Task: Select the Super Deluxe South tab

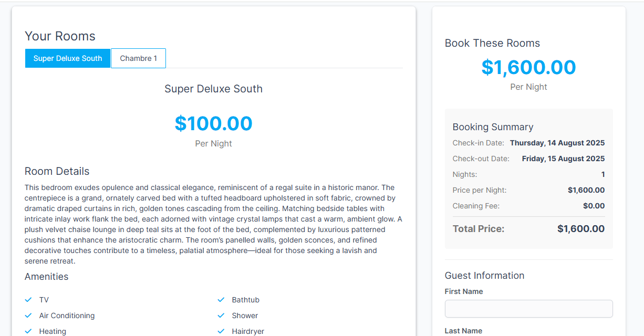Action: click(68, 58)
